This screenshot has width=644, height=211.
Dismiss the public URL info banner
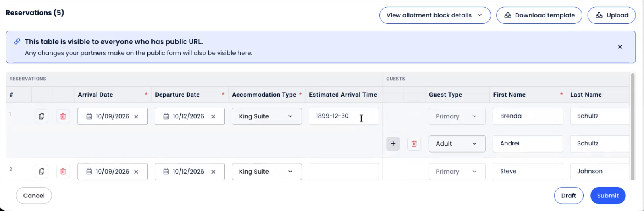(x=620, y=47)
